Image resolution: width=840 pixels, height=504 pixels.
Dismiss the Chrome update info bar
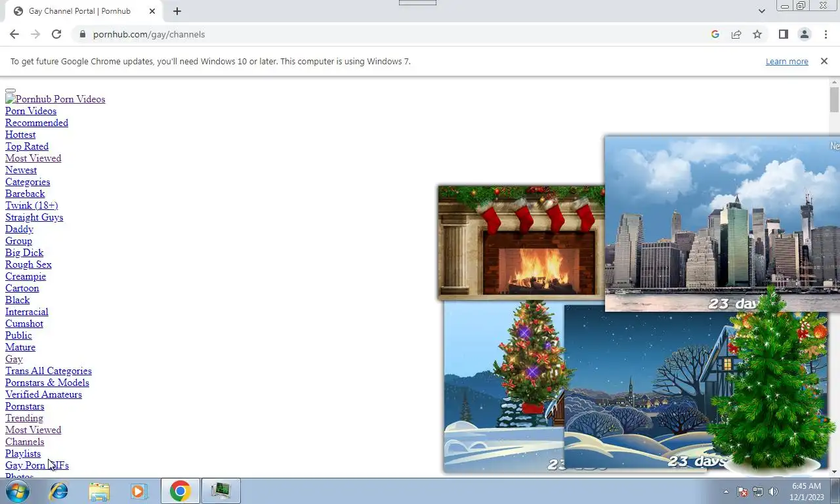coord(824,61)
